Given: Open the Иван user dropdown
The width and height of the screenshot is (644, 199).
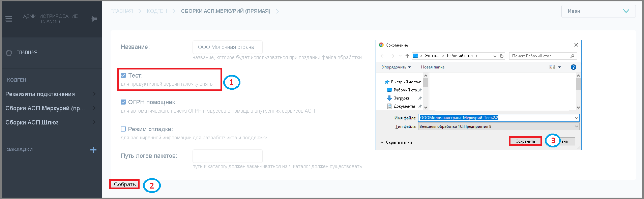Looking at the screenshot, I should 598,11.
